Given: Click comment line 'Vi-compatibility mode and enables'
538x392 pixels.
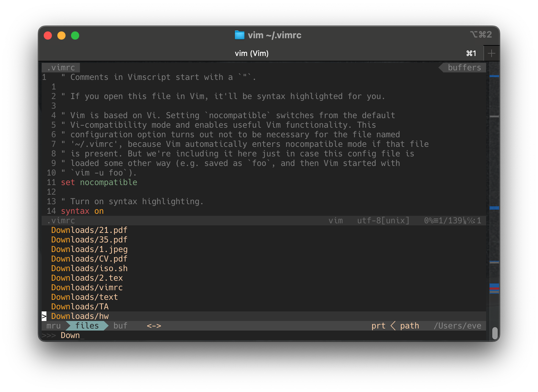Looking at the screenshot, I should click(218, 125).
